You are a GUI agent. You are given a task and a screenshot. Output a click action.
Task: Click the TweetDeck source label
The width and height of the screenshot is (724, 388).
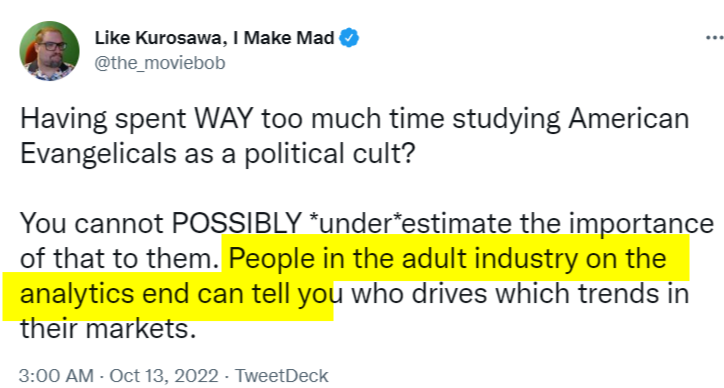pyautogui.click(x=282, y=376)
